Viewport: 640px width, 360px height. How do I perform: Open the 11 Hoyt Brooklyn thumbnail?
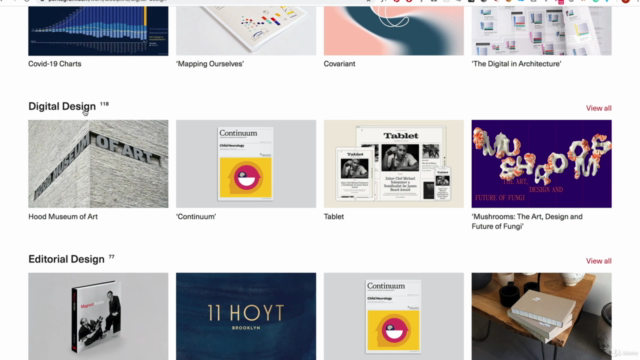pyautogui.click(x=246, y=316)
